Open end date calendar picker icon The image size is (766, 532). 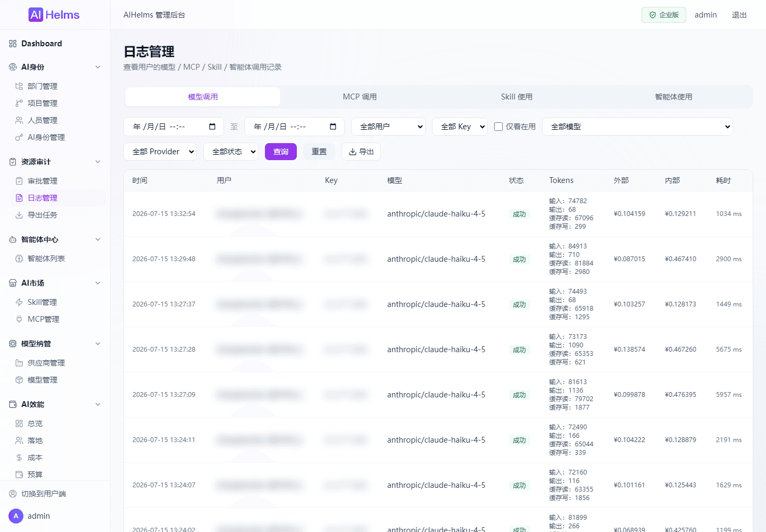pos(333,127)
